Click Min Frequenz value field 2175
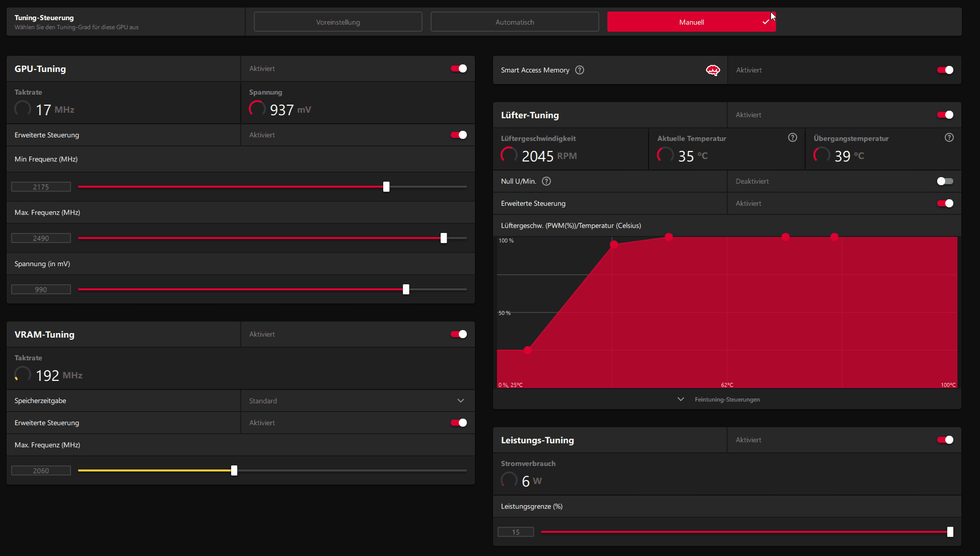 41,187
